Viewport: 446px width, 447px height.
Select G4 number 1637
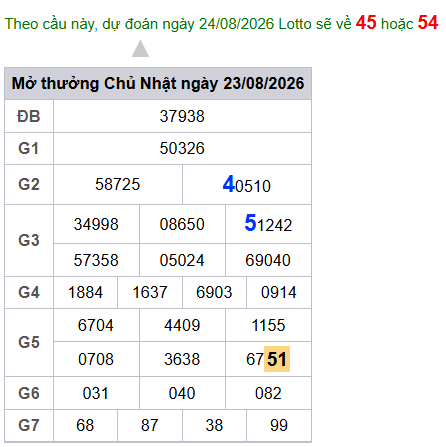(150, 292)
